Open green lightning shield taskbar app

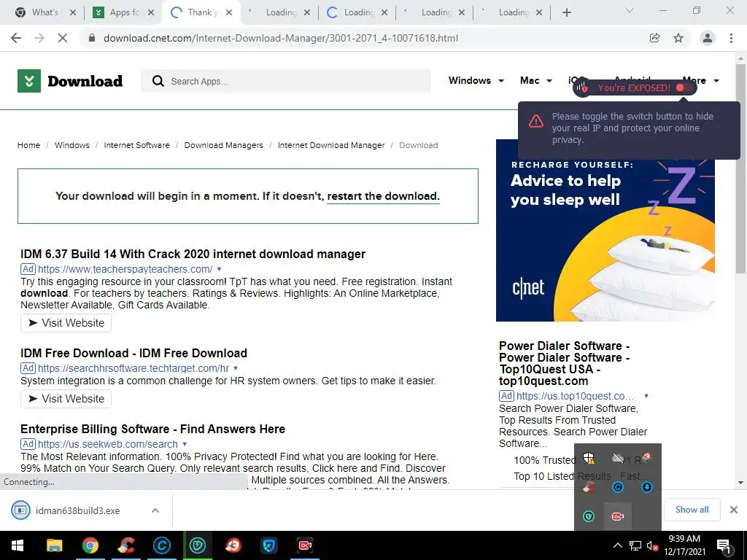pos(197,545)
